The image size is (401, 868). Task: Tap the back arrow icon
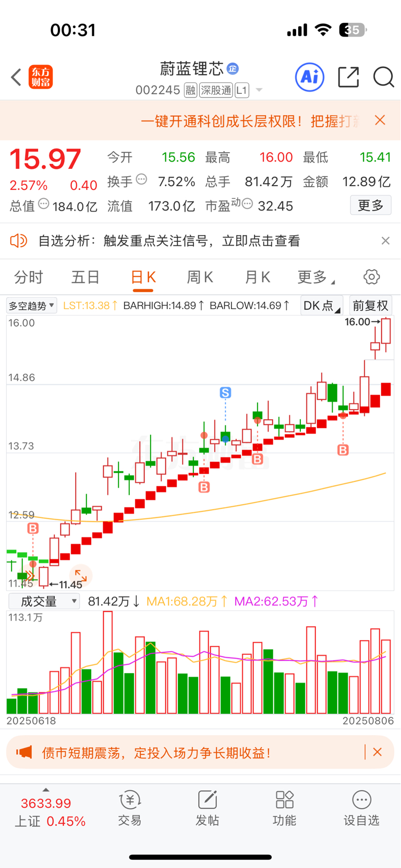tap(16, 77)
